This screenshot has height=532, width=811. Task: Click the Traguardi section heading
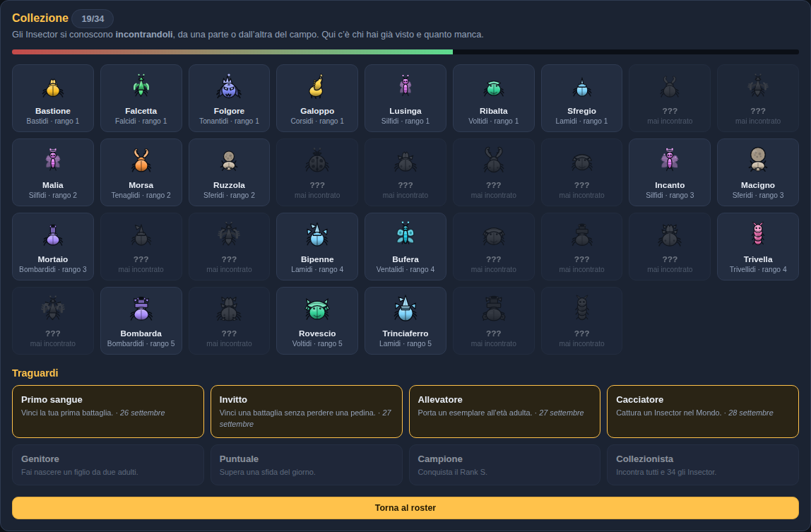pos(35,373)
